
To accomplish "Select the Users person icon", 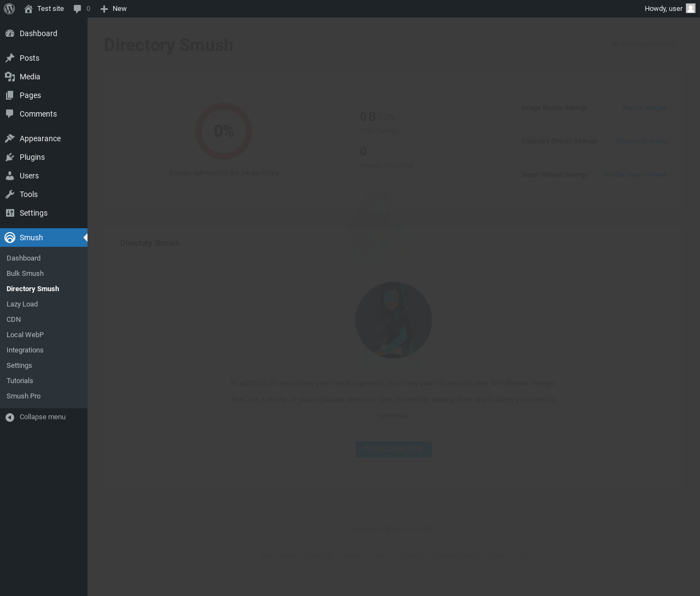I will [x=10, y=176].
